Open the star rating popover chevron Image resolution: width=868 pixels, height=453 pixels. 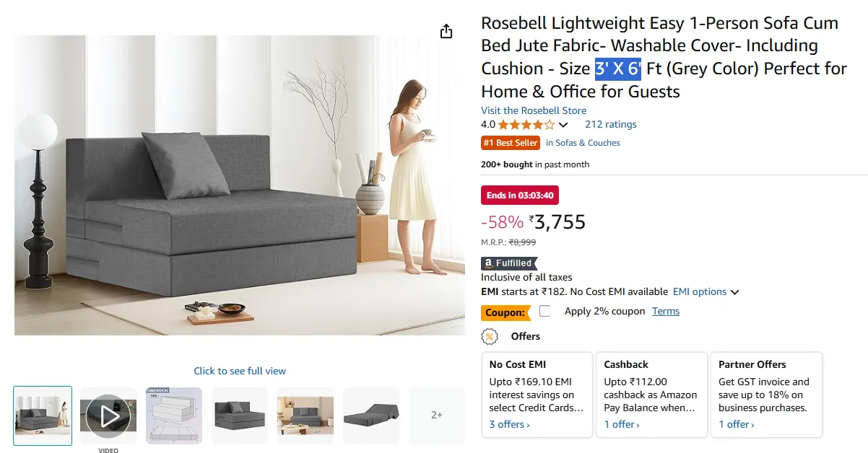(x=563, y=125)
